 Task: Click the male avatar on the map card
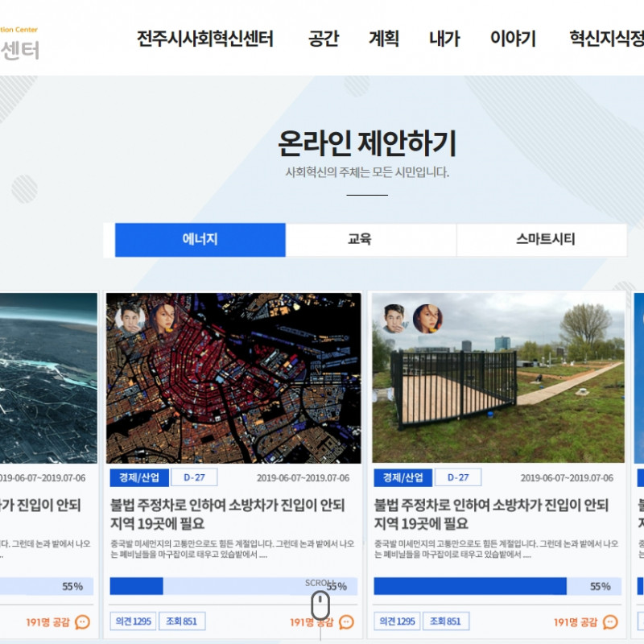click(x=129, y=319)
